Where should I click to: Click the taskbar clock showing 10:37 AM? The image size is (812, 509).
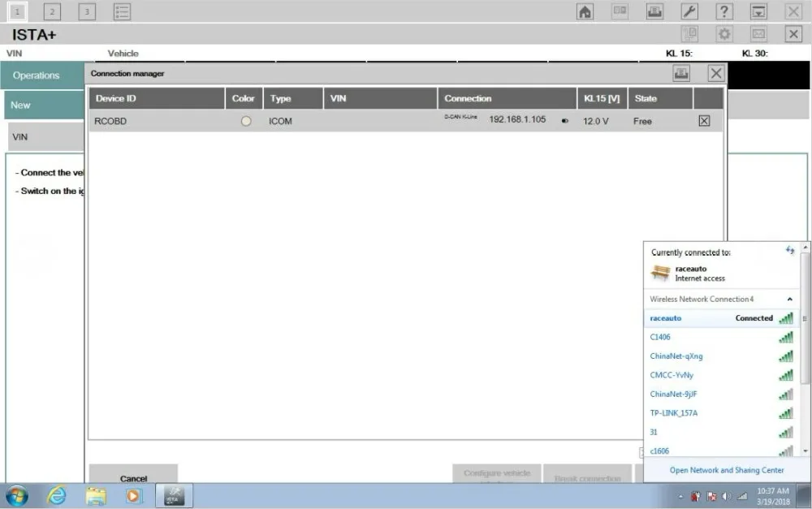point(773,496)
